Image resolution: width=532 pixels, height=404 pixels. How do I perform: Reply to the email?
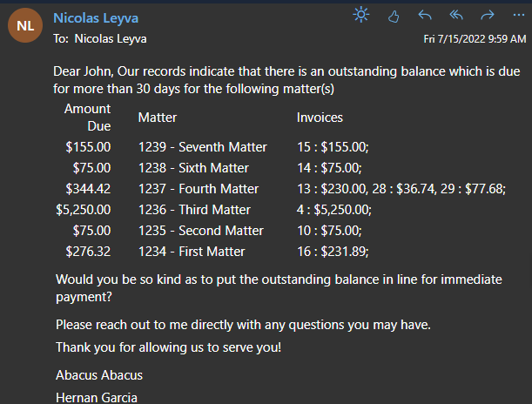pyautogui.click(x=425, y=16)
